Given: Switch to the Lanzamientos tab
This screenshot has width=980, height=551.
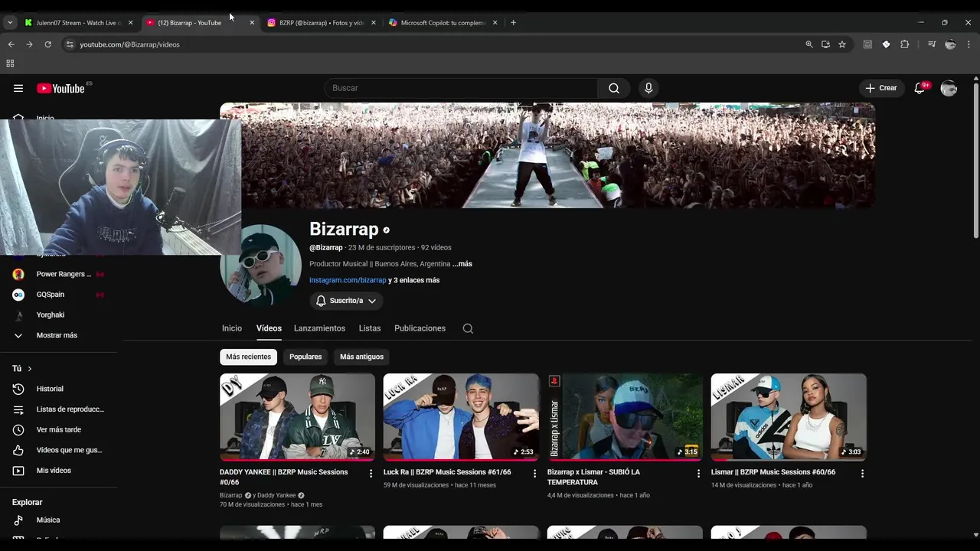Looking at the screenshot, I should click(x=319, y=328).
